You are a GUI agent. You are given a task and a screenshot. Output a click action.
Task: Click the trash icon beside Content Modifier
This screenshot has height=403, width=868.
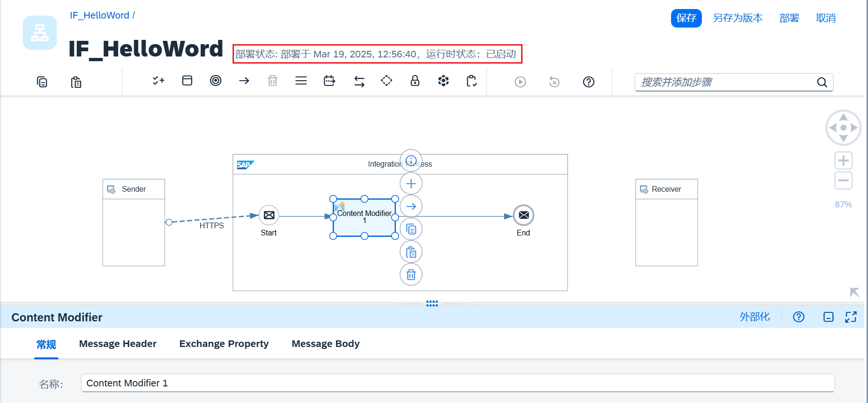411,275
